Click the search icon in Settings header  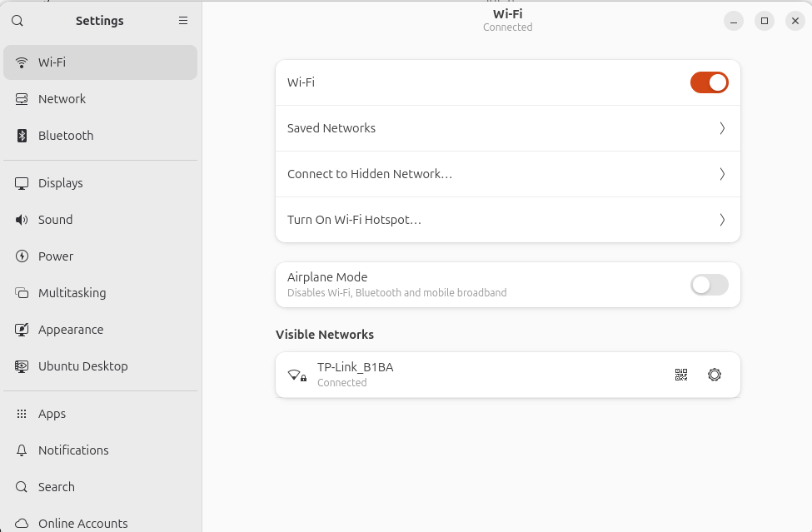pyautogui.click(x=17, y=21)
